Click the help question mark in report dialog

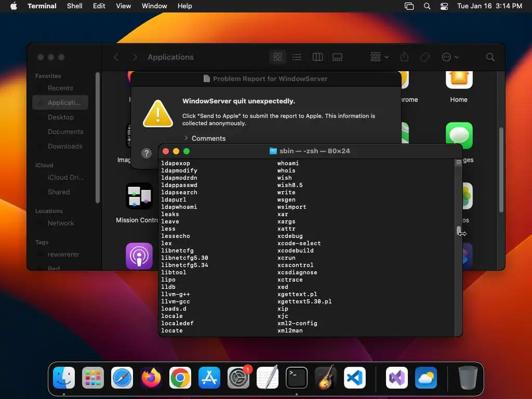click(146, 153)
